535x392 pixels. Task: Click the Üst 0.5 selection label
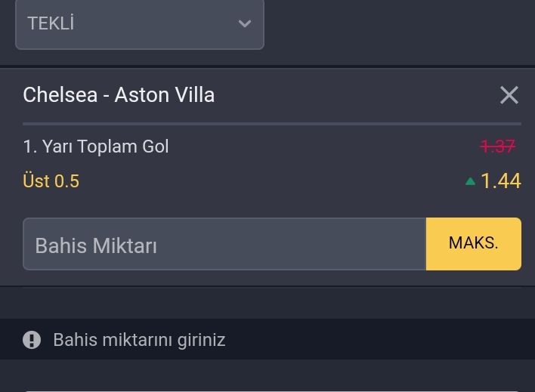[x=51, y=181]
